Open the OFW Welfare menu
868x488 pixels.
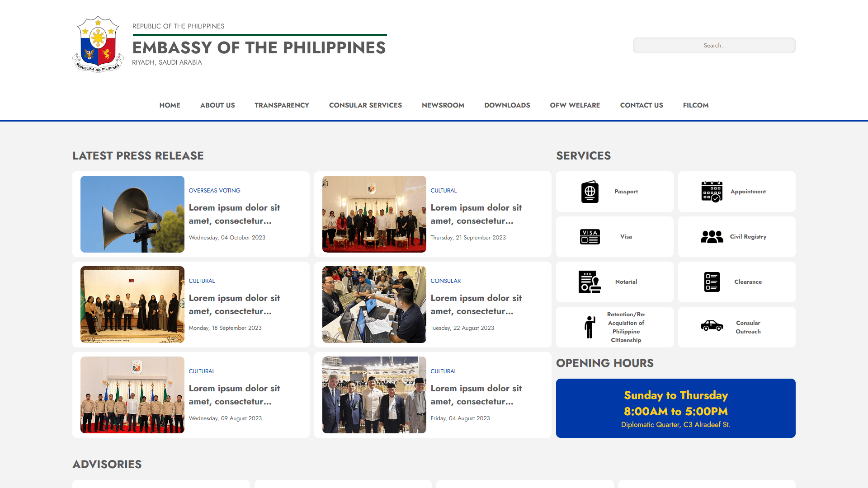[575, 105]
